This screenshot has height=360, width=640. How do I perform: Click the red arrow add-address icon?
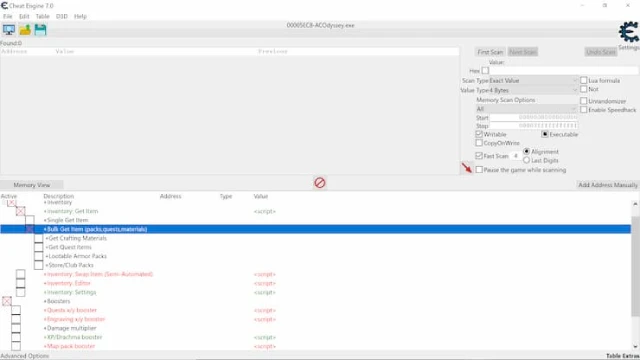point(467,167)
